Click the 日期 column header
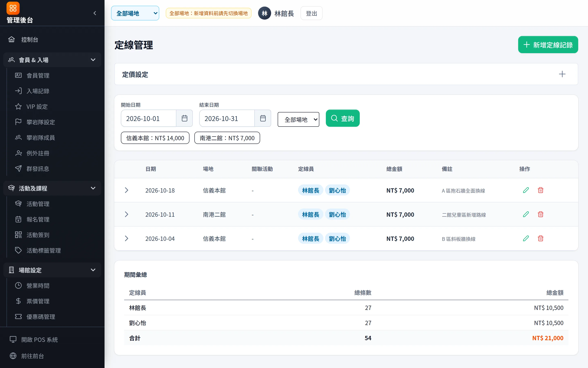The image size is (588, 368). pos(151,169)
